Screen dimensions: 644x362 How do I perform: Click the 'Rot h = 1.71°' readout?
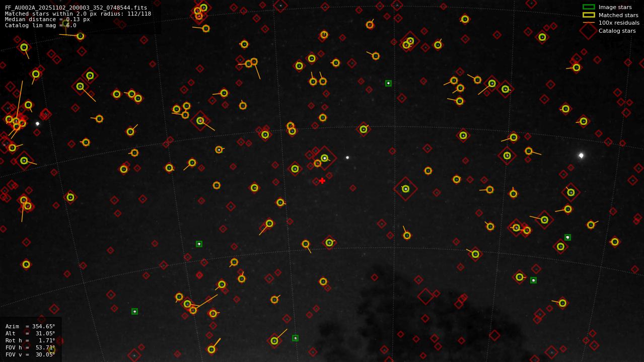point(30,340)
